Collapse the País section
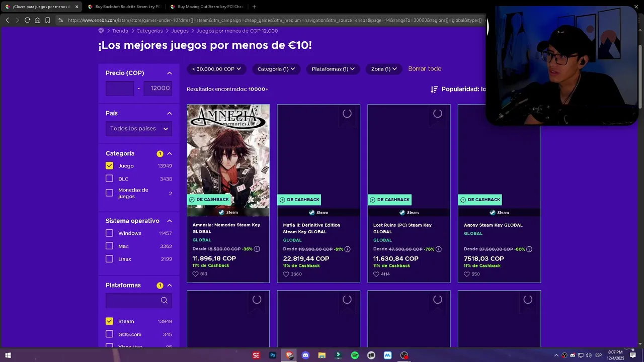 pos(170,113)
